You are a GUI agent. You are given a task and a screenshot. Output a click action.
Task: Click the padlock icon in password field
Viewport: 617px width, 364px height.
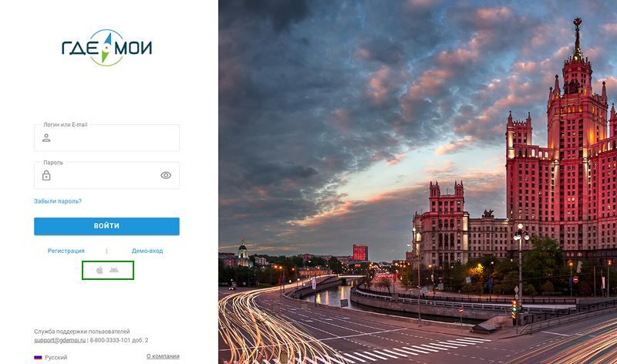pos(46,175)
